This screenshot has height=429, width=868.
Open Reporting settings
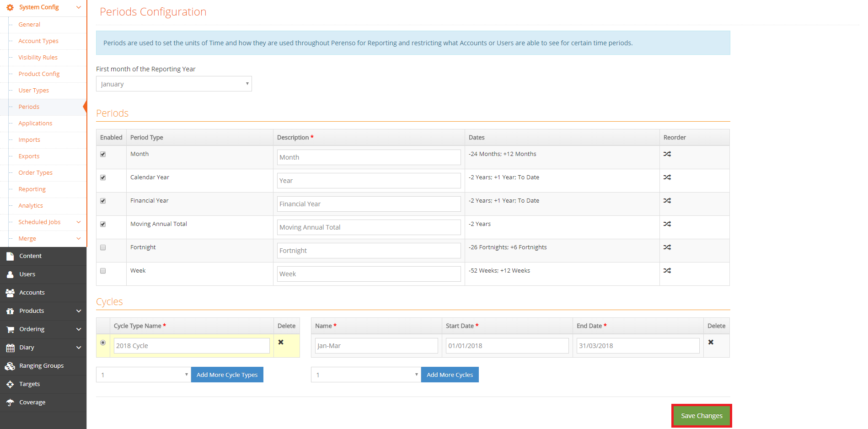pyautogui.click(x=32, y=189)
